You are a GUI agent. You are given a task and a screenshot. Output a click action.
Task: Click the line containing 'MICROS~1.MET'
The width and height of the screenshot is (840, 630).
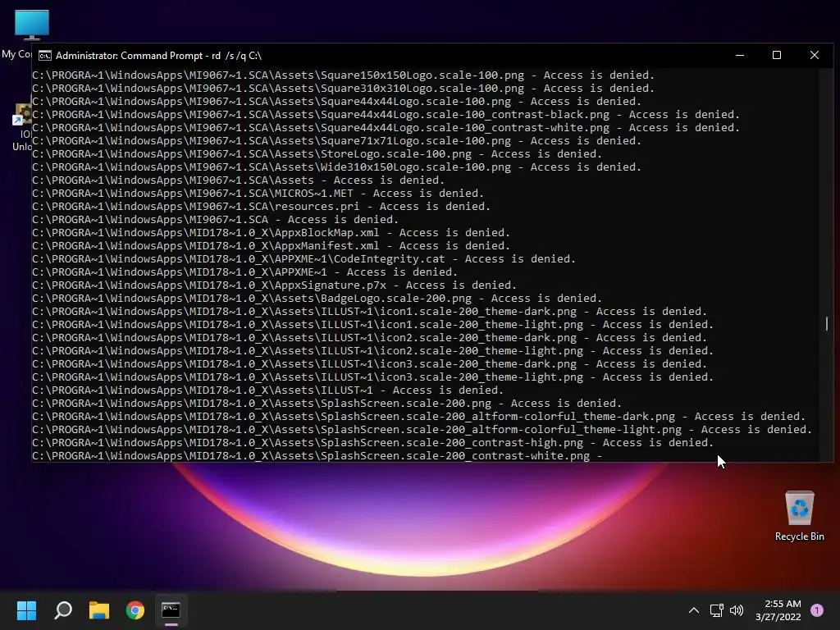click(x=258, y=194)
